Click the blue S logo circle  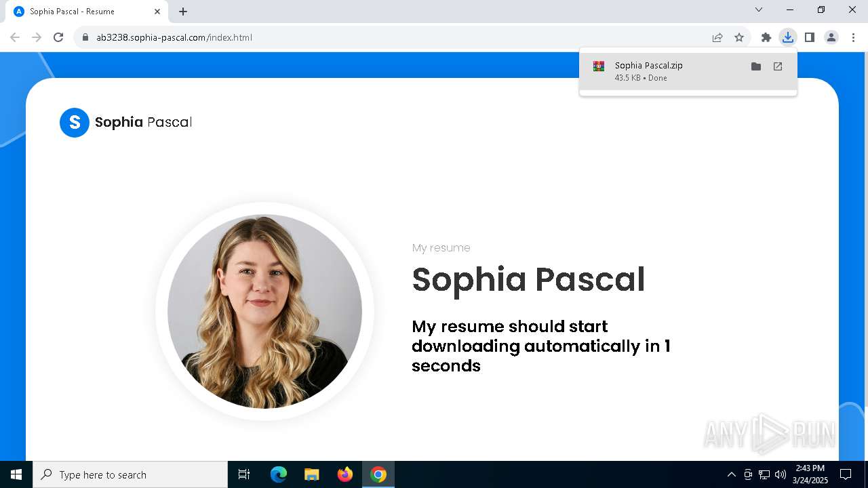75,123
